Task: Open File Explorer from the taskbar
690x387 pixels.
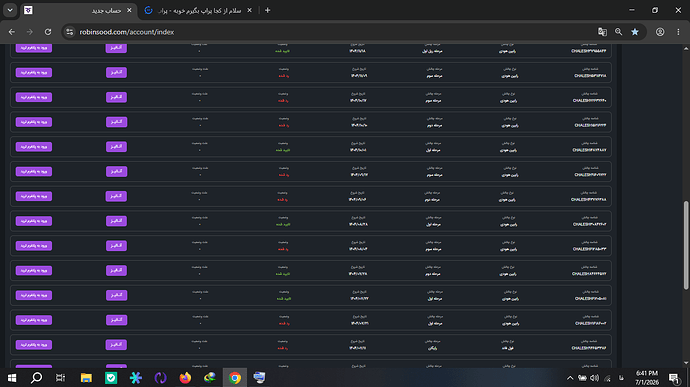Action: click(x=86, y=378)
